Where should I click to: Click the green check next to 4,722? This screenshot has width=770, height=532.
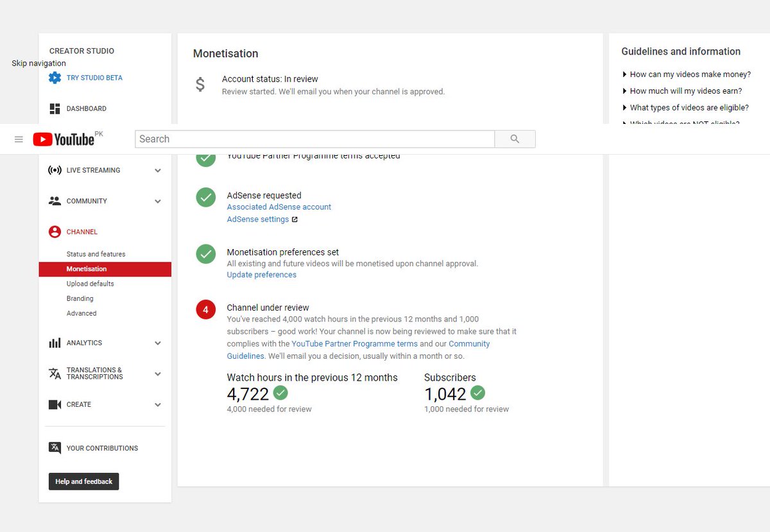click(x=280, y=393)
